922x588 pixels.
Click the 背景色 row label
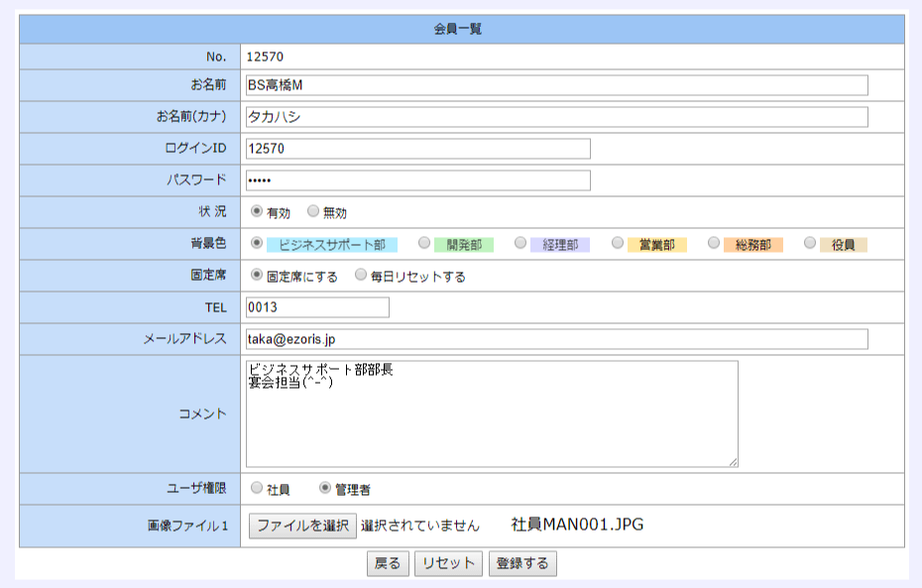click(x=209, y=244)
